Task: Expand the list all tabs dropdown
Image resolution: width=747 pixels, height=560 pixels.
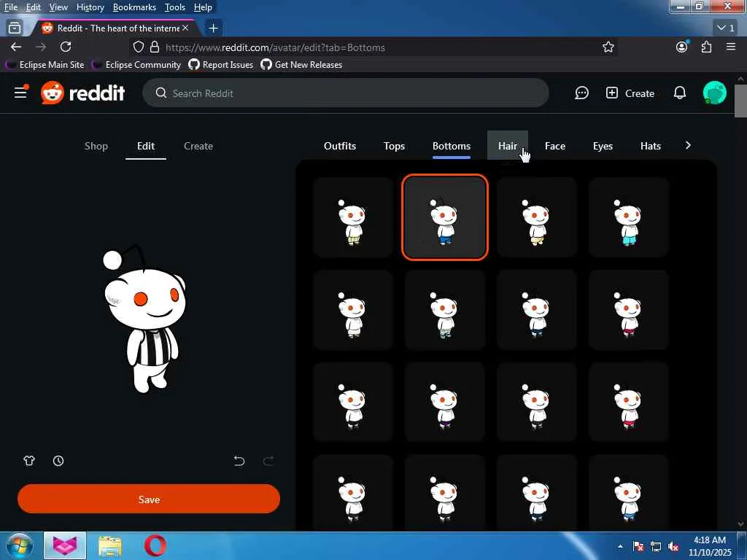Action: (x=726, y=28)
